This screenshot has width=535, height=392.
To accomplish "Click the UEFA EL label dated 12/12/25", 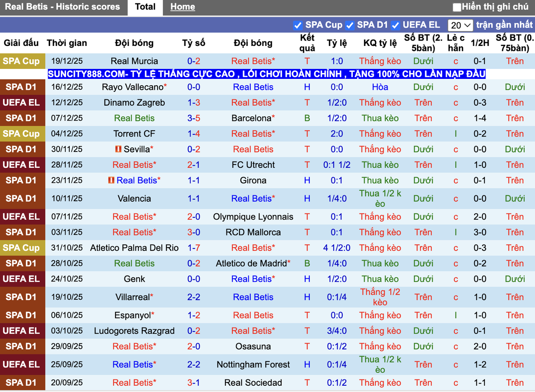I will point(21,103).
